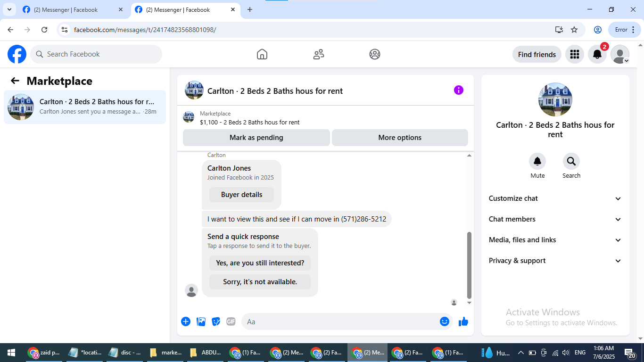Open a new browser tab
644x362 pixels.
pos(250,9)
